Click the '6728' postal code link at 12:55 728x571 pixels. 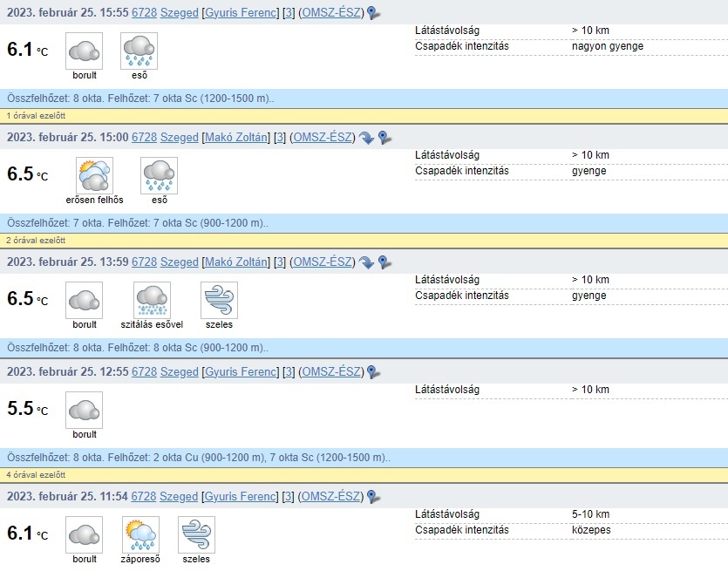[144, 372]
